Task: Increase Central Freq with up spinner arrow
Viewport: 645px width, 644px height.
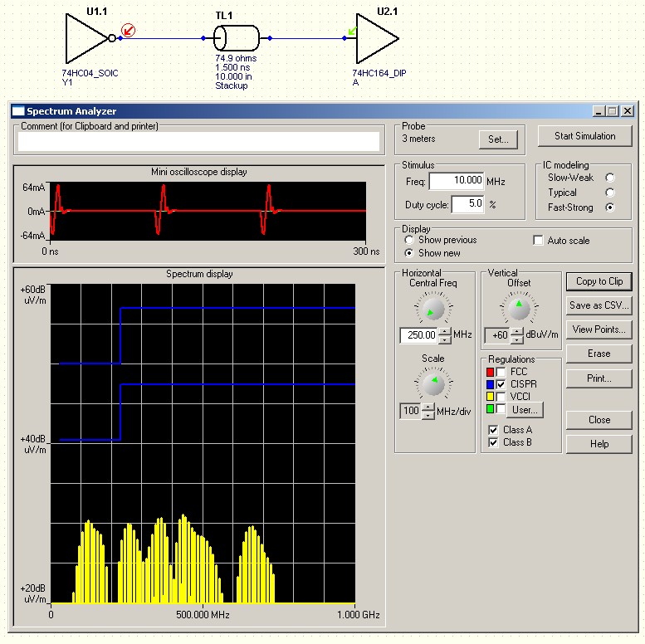Action: coord(445,331)
